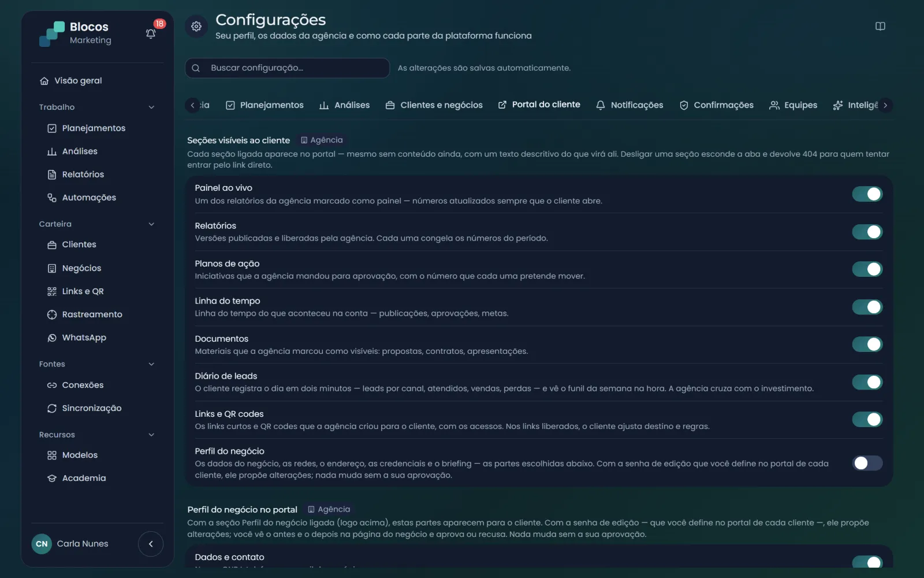Focus the Buscar configuração search field
The image size is (924, 578).
click(x=287, y=68)
